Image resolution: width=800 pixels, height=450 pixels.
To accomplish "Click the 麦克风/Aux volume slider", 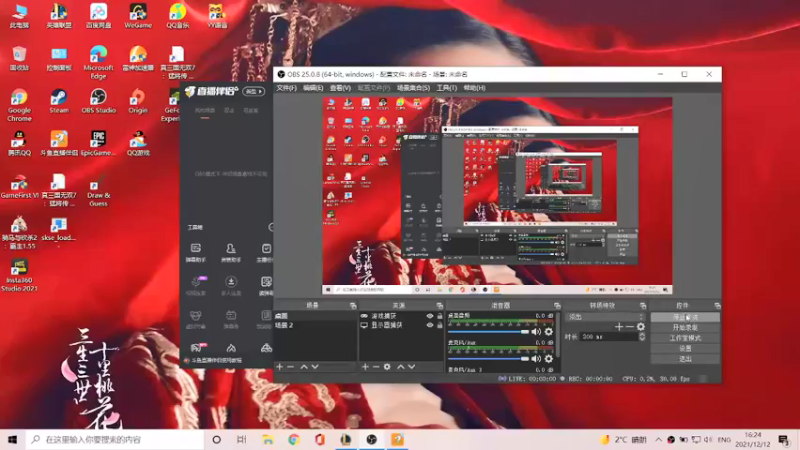I will point(488,359).
